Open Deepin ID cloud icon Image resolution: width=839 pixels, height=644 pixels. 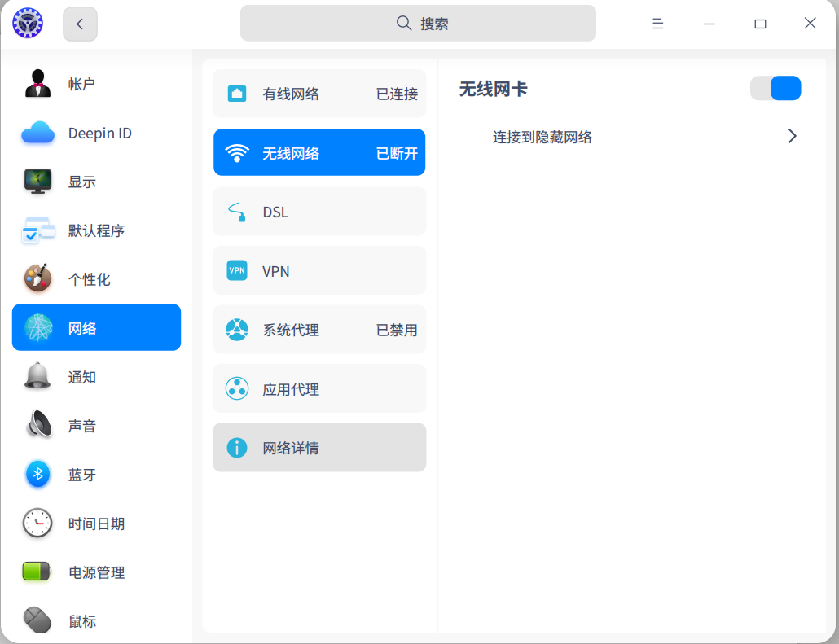coord(37,133)
